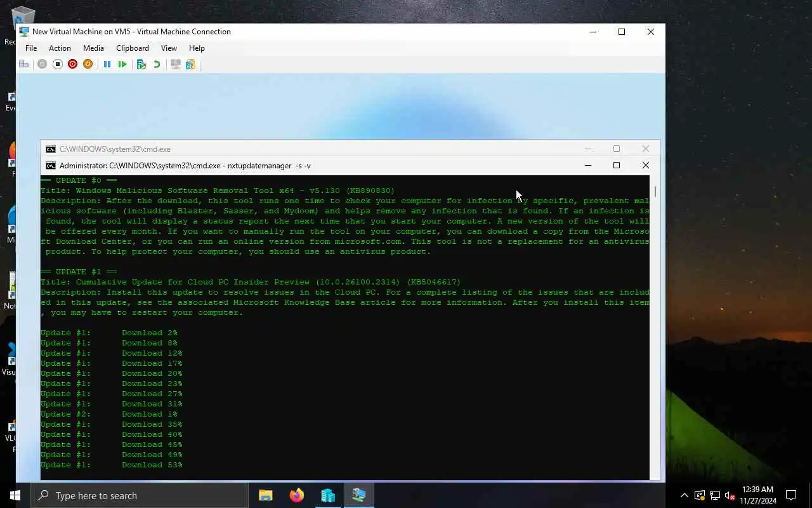
Task: Click the 'Download 20%' line
Action: pyautogui.click(x=112, y=373)
